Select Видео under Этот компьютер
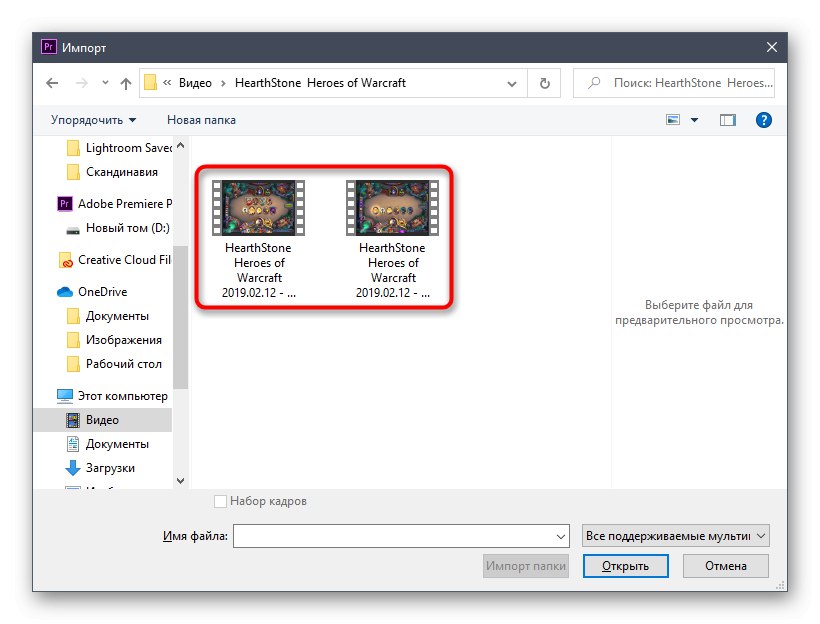 tap(102, 420)
